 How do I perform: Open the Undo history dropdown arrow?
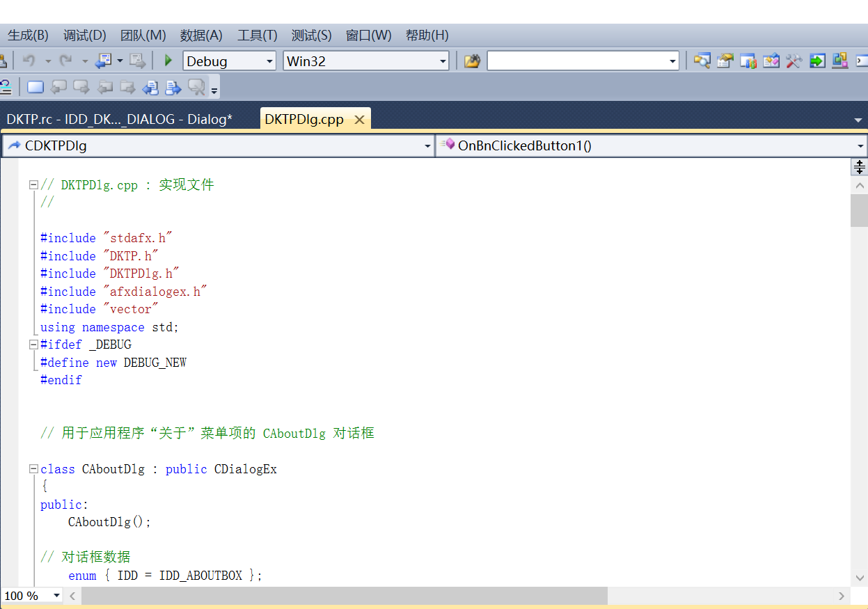point(48,61)
